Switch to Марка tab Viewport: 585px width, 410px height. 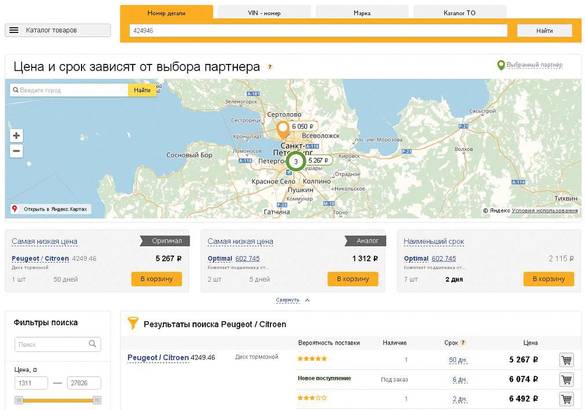pyautogui.click(x=362, y=13)
